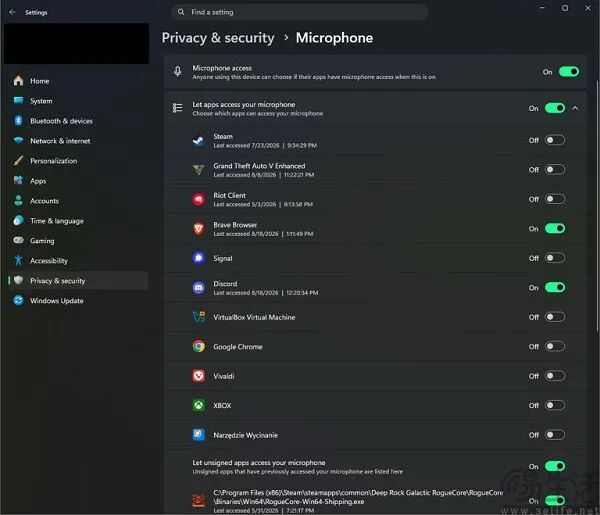Click the System monitor icon
Image resolution: width=600 pixels, height=515 pixels.
18,101
